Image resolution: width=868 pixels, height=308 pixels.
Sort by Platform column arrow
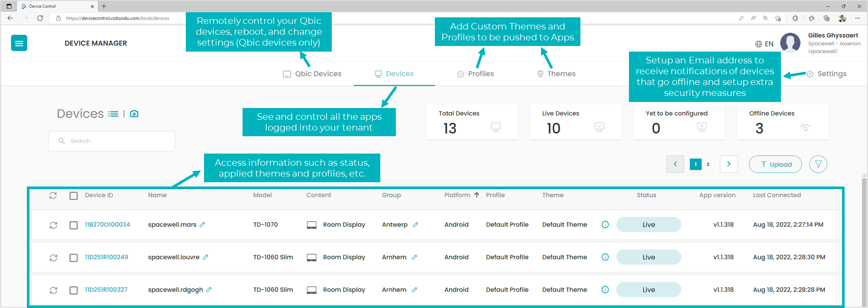pos(476,195)
